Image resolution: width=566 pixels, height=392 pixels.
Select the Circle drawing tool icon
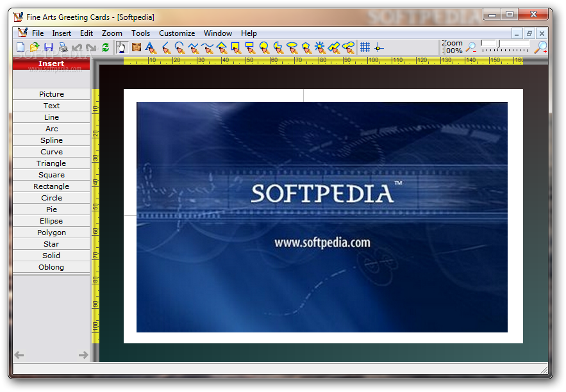coord(264,47)
